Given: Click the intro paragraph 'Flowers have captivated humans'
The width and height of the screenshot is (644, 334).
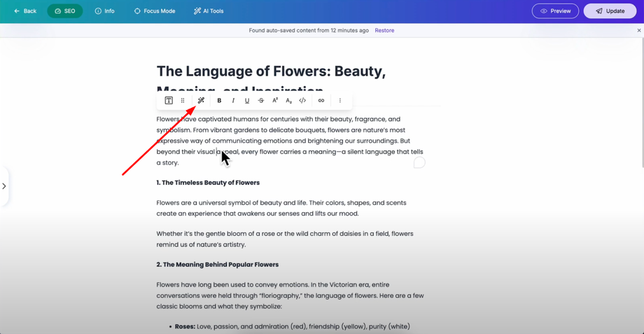Looking at the screenshot, I should pyautogui.click(x=290, y=141).
